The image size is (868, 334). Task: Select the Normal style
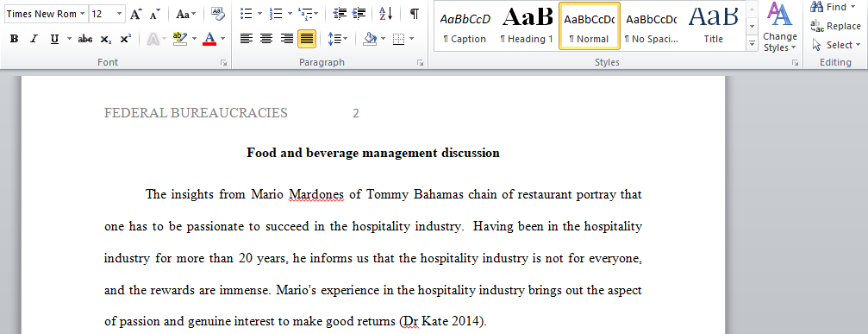tap(589, 26)
